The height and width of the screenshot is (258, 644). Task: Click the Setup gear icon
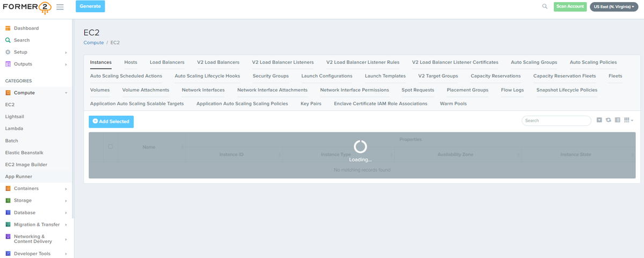point(8,52)
